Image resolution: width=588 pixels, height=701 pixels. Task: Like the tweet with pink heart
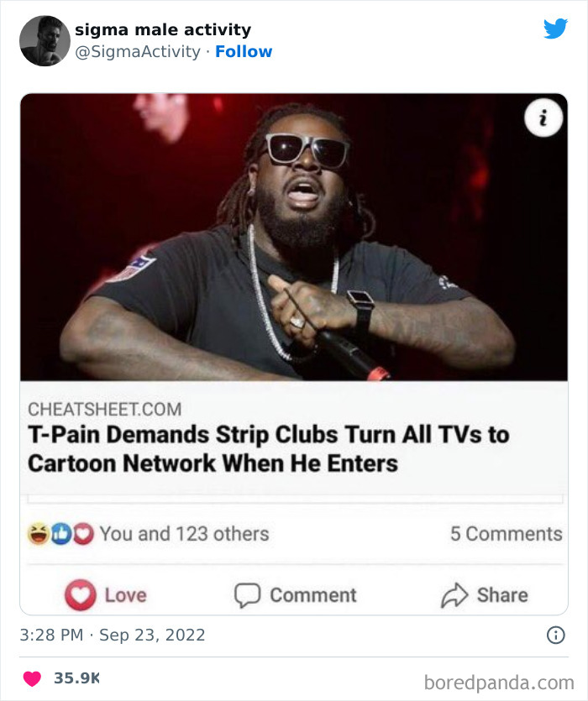pyautogui.click(x=32, y=678)
